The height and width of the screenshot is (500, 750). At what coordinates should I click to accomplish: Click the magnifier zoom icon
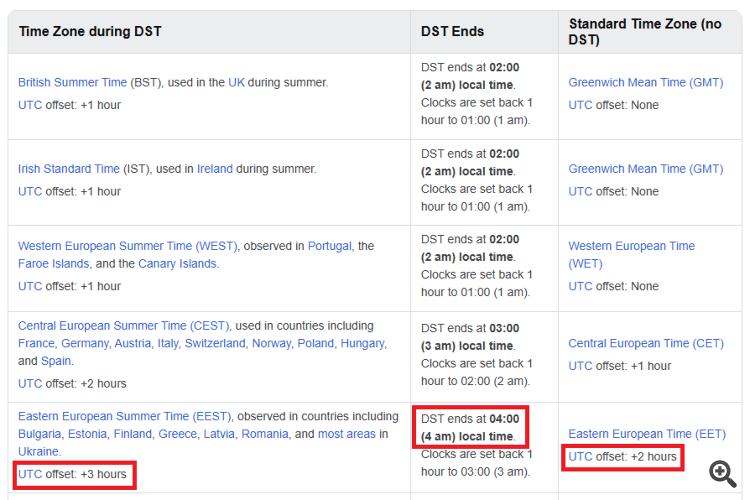(723, 473)
